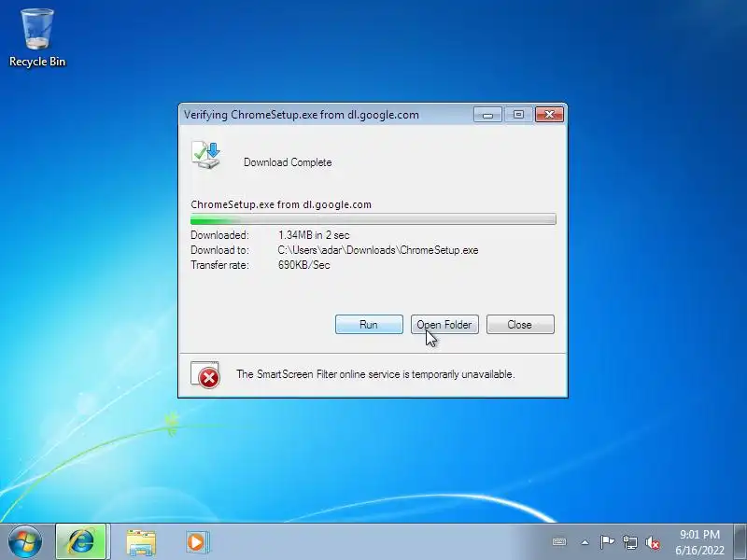The width and height of the screenshot is (747, 560).
Task: Run the downloaded ChromeSetup.exe
Action: (369, 324)
